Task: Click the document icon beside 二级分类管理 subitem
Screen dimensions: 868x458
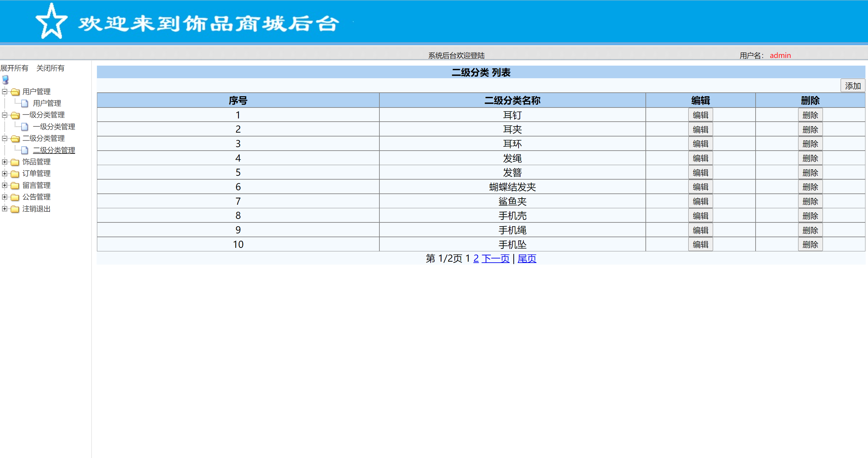Action: point(24,150)
